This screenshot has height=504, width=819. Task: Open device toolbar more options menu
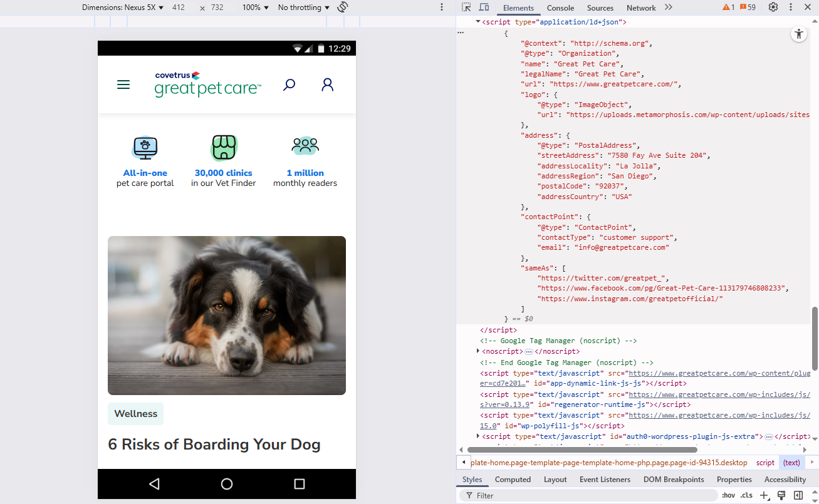(442, 8)
